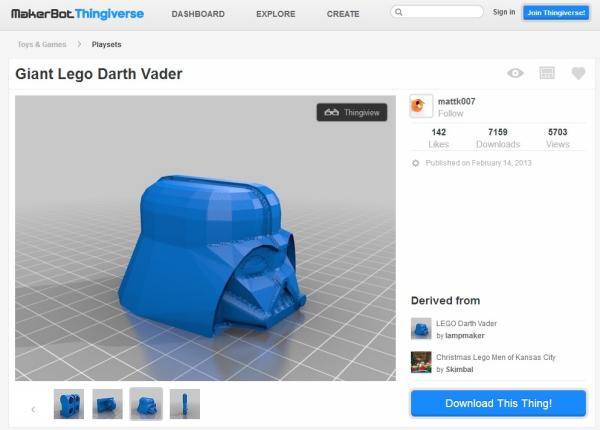Open LEGO Darth Vader source thumbnail

421,329
